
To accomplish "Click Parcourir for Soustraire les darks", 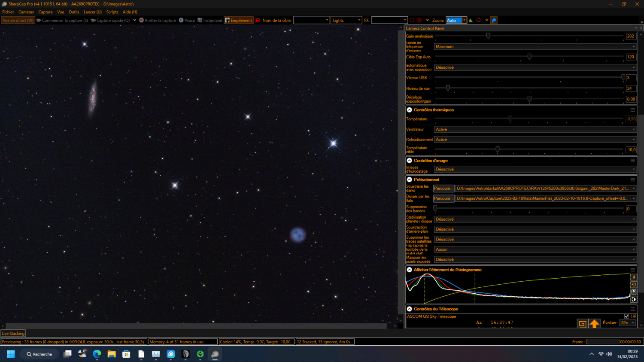I will (444, 188).
